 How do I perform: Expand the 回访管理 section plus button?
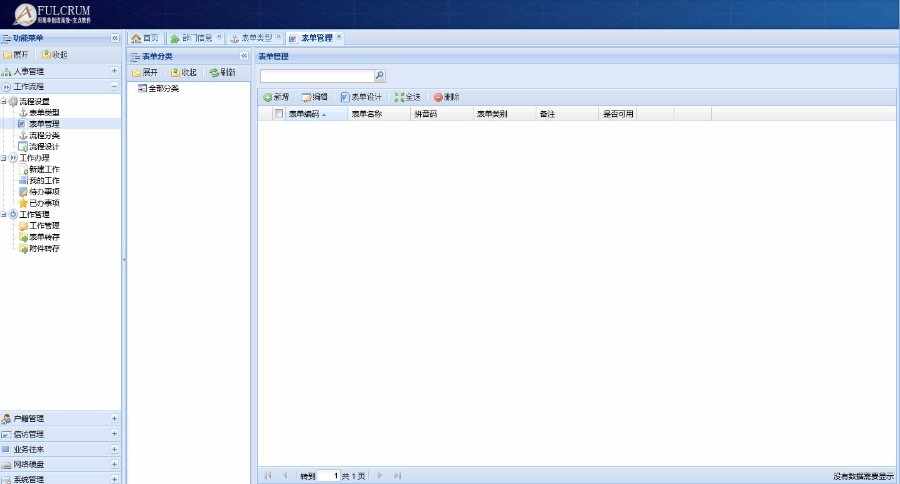pyautogui.click(x=114, y=434)
